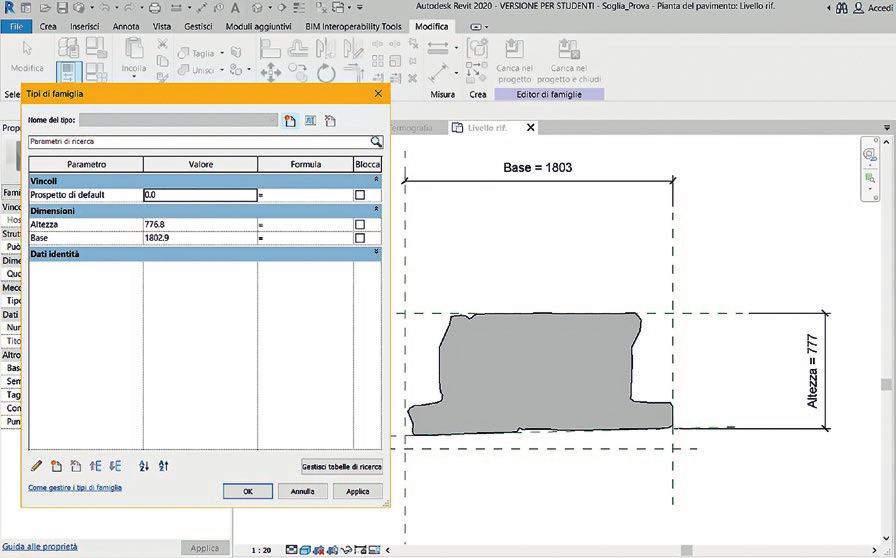Image resolution: width=896 pixels, height=558 pixels.
Task: Click the Open folder icon in quick access toolbar
Action: (x=46, y=8)
